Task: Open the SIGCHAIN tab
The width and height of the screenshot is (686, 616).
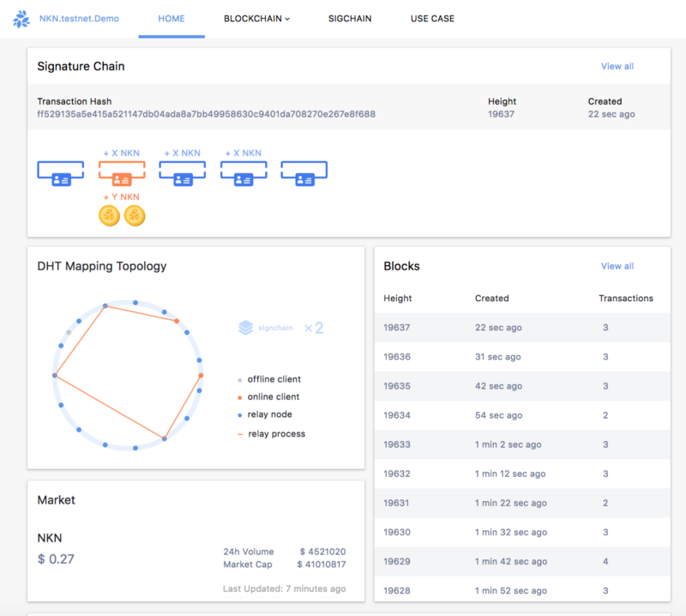Action: coord(350,18)
